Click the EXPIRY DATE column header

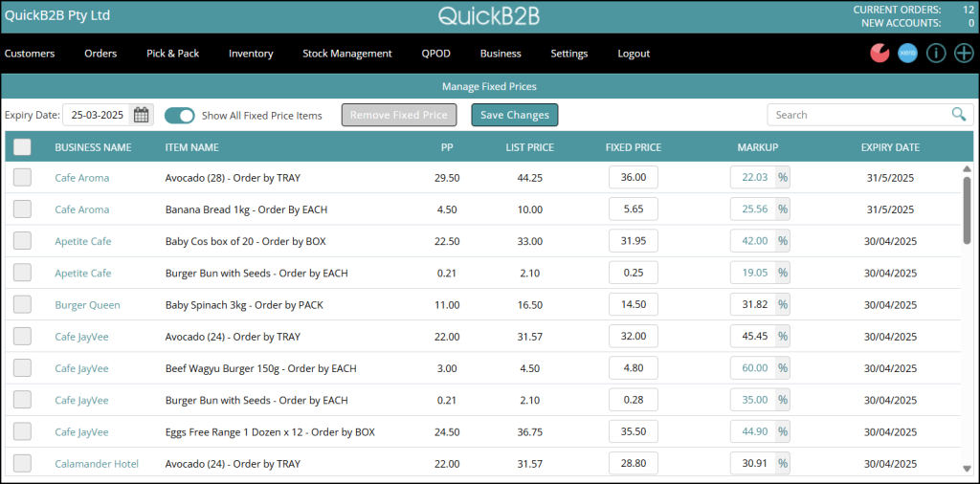coord(890,147)
